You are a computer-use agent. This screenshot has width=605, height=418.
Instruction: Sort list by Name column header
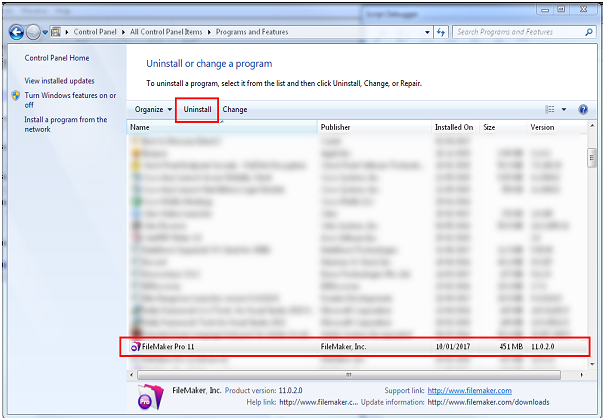pyautogui.click(x=222, y=127)
